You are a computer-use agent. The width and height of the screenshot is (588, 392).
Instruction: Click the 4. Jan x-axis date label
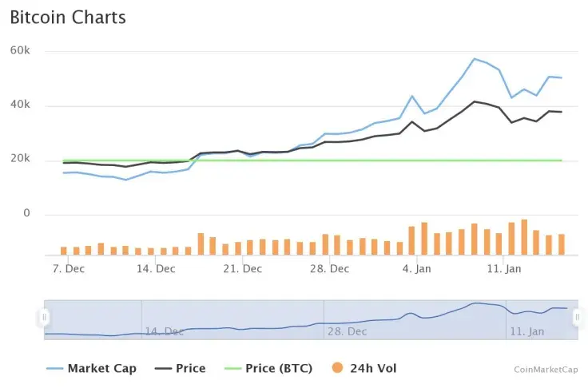[x=415, y=269]
